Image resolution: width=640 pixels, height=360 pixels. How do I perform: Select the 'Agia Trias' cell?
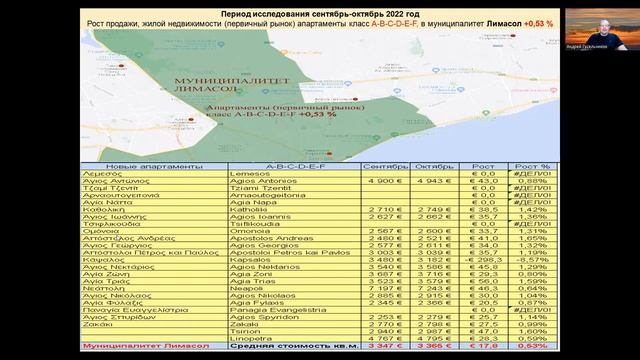(x=295, y=281)
